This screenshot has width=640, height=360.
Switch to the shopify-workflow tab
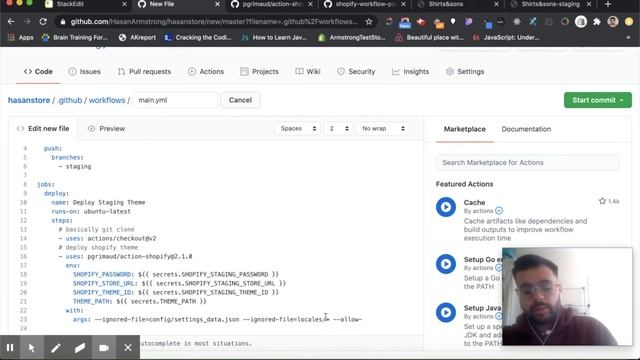364,4
